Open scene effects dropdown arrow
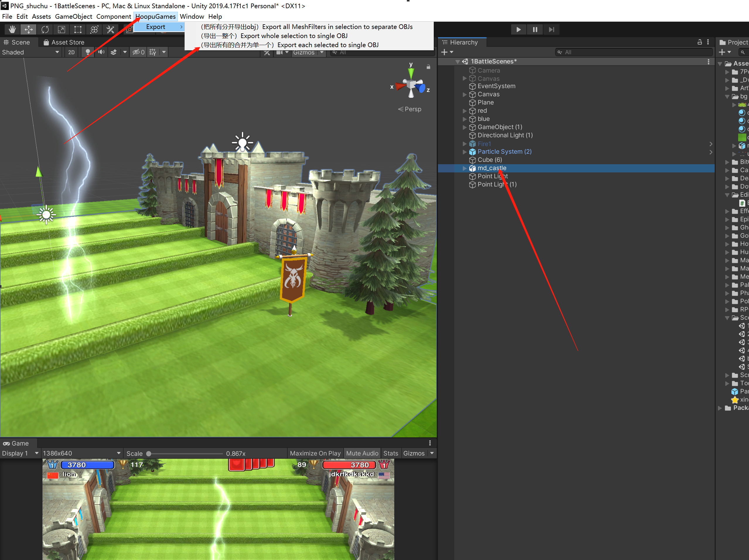The height and width of the screenshot is (560, 749). click(x=124, y=52)
